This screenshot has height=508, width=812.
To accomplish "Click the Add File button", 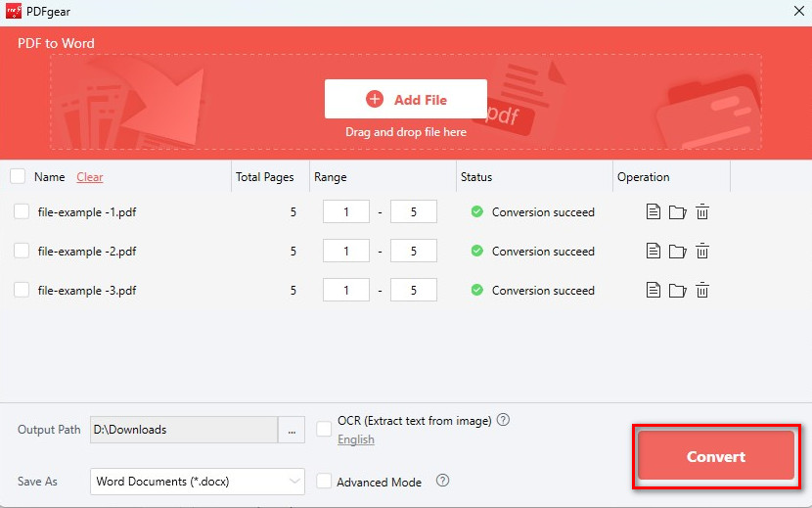I will (x=406, y=99).
